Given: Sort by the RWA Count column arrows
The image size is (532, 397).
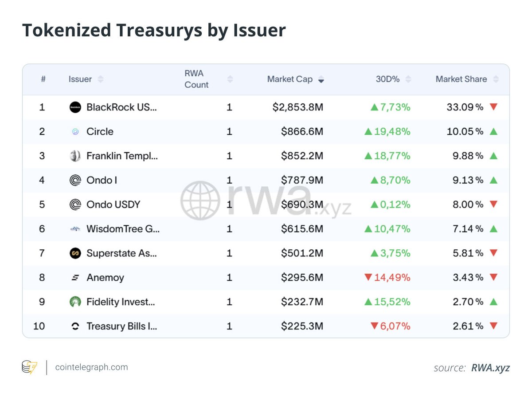Looking at the screenshot, I should tap(230, 79).
